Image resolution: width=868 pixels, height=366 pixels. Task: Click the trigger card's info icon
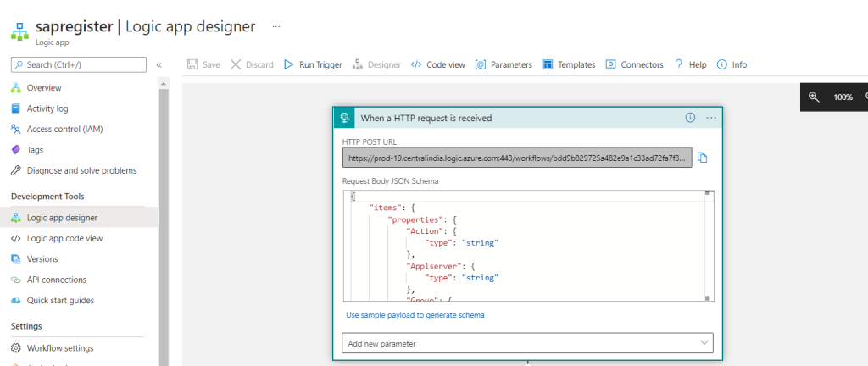(x=690, y=117)
